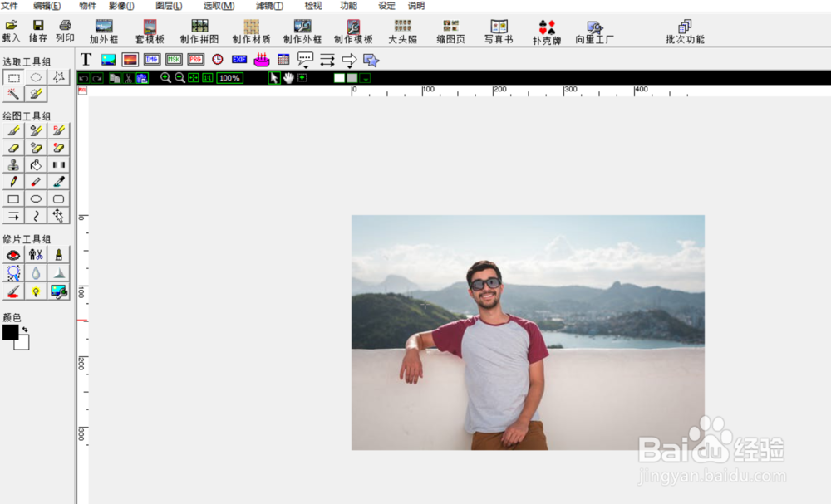Click the scissors cut icon
The width and height of the screenshot is (831, 504).
click(x=128, y=78)
